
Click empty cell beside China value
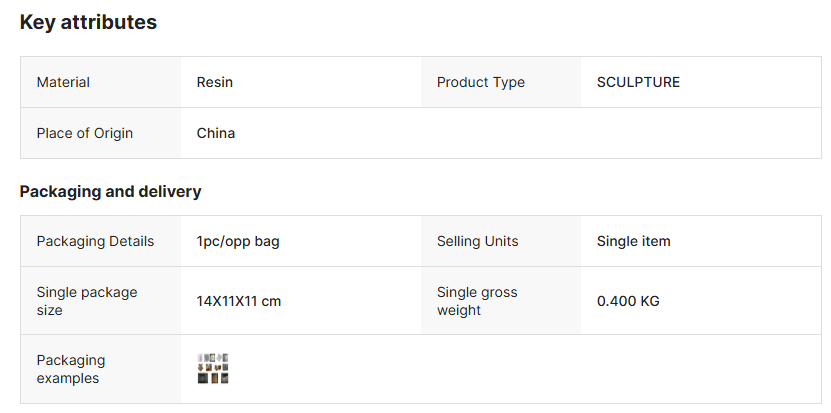620,133
